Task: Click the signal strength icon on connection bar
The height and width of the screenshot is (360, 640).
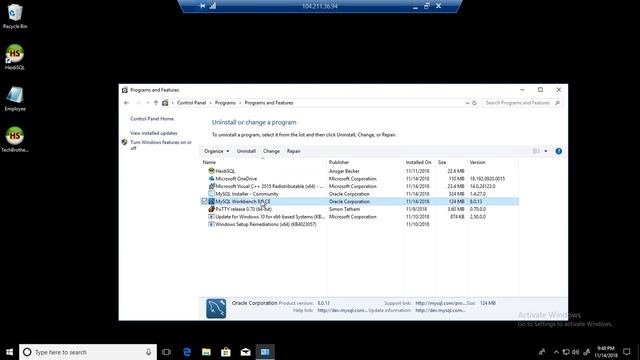Action: click(213, 6)
